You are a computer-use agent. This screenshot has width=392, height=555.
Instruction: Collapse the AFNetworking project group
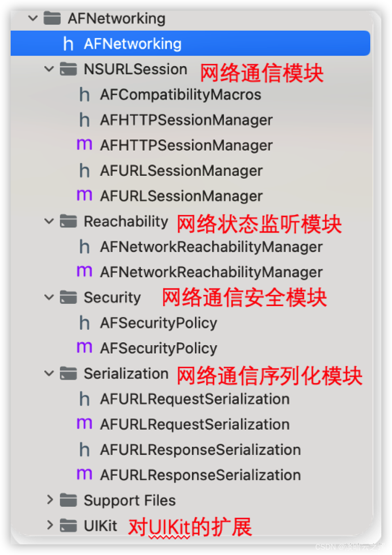(32, 18)
